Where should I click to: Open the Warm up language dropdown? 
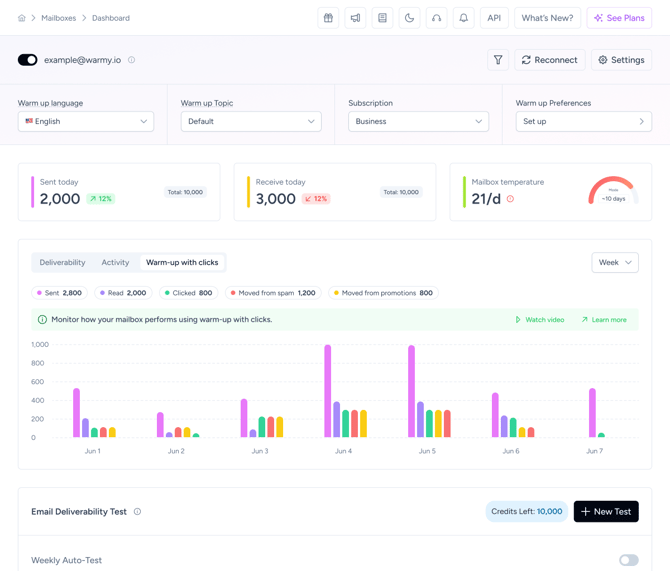point(86,121)
